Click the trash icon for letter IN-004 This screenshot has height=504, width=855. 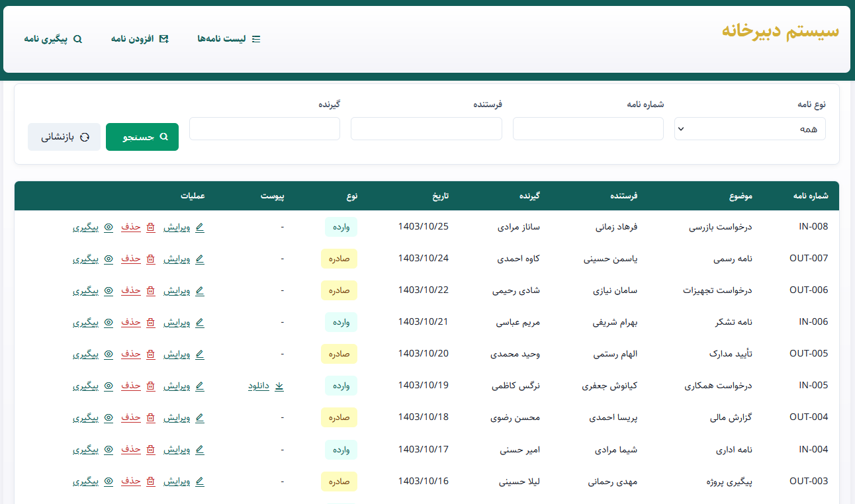coord(150,450)
